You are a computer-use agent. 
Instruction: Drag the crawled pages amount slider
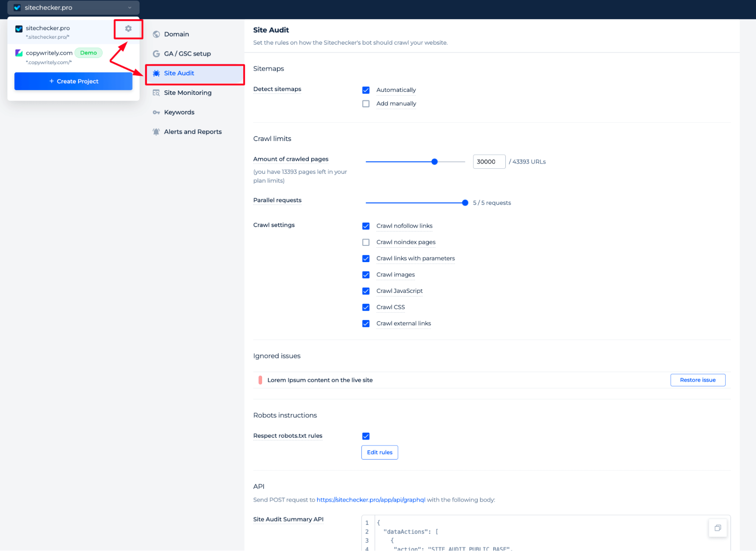coord(435,161)
